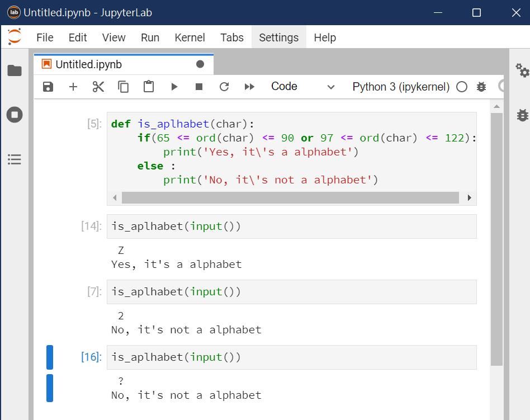The height and width of the screenshot is (420, 530).
Task: Close Untitled.ipynb tab via unsaved dot
Action: tap(200, 64)
